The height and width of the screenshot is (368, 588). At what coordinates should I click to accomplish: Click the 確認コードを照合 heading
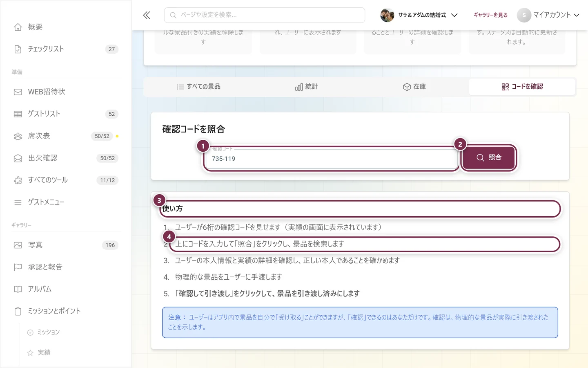(194, 129)
